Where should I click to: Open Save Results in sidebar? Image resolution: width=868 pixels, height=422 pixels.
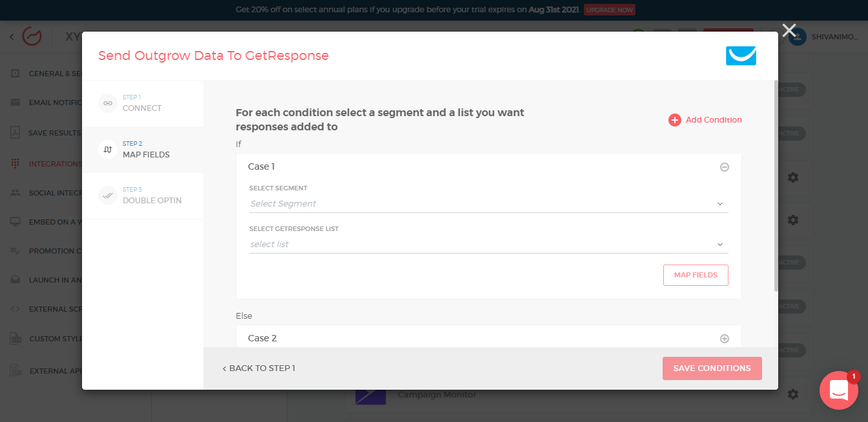tap(46, 133)
